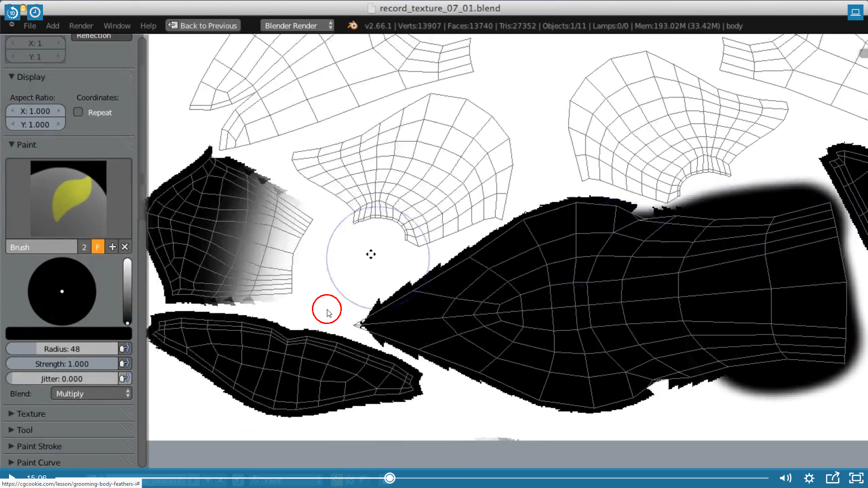868x488 pixels.
Task: Open the Blender Render engine dropdown
Action: click(297, 26)
